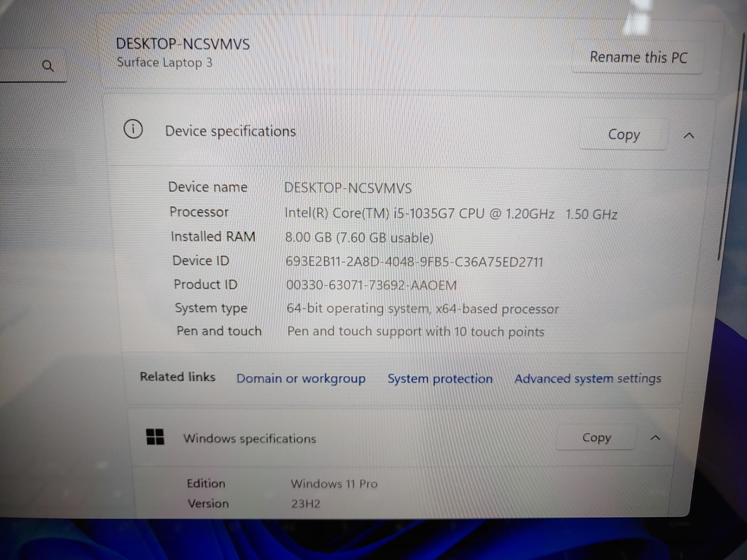The height and width of the screenshot is (560, 747).
Task: Copy the Device specifications
Action: click(x=624, y=135)
